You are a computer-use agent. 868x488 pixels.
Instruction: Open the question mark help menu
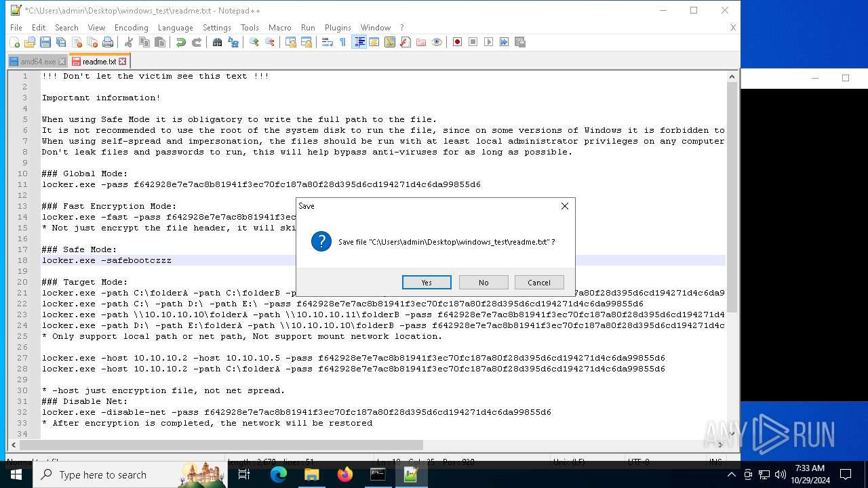[x=401, y=28]
